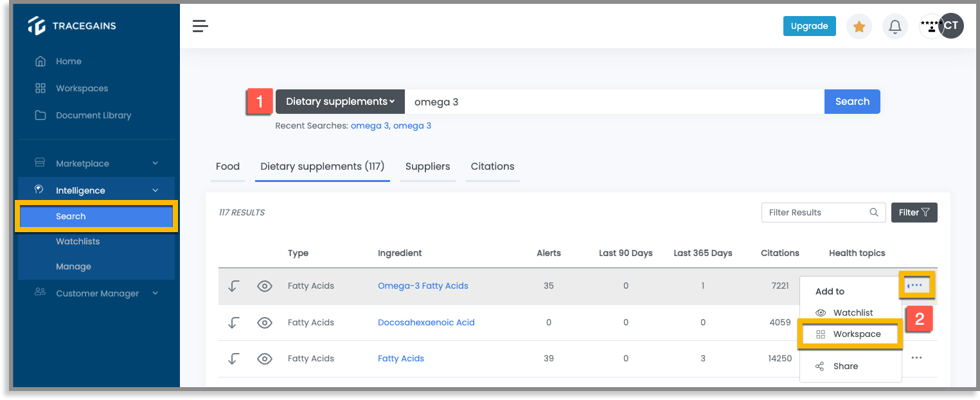
Task: Switch to the Suppliers tab
Action: [x=427, y=167]
